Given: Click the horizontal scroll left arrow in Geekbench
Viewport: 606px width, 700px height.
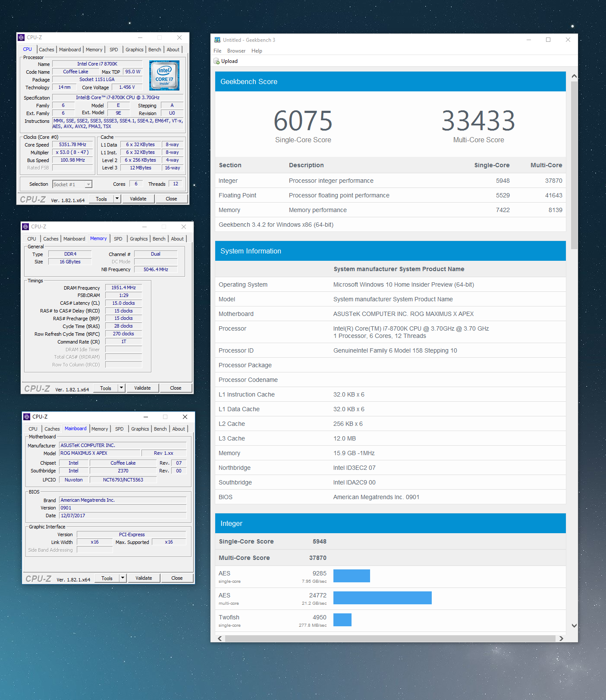Looking at the screenshot, I should [x=220, y=638].
